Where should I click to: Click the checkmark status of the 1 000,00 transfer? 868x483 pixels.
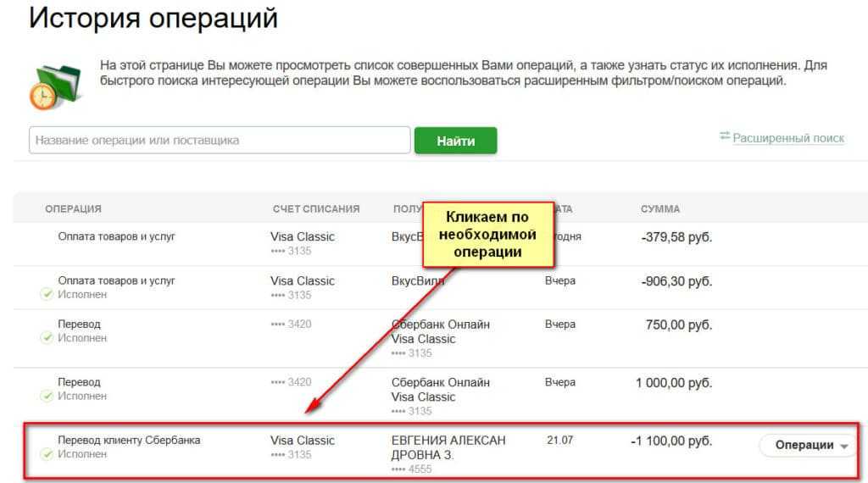[47, 396]
